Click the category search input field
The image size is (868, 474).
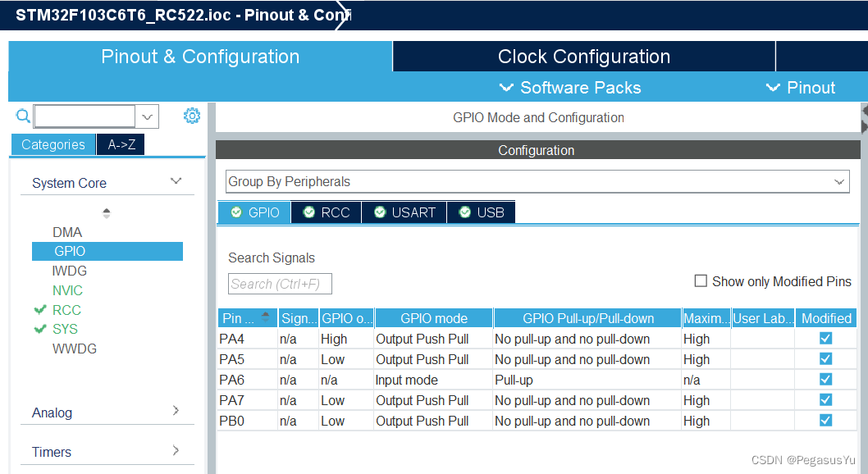coord(85,116)
